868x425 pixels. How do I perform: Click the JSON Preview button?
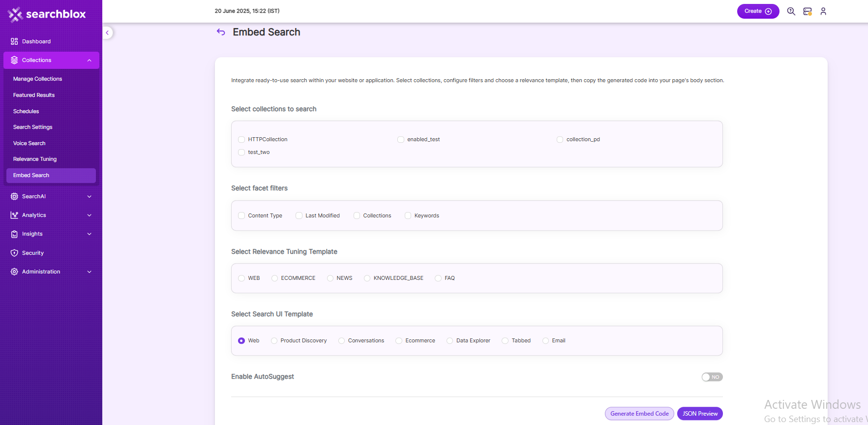[700, 414]
